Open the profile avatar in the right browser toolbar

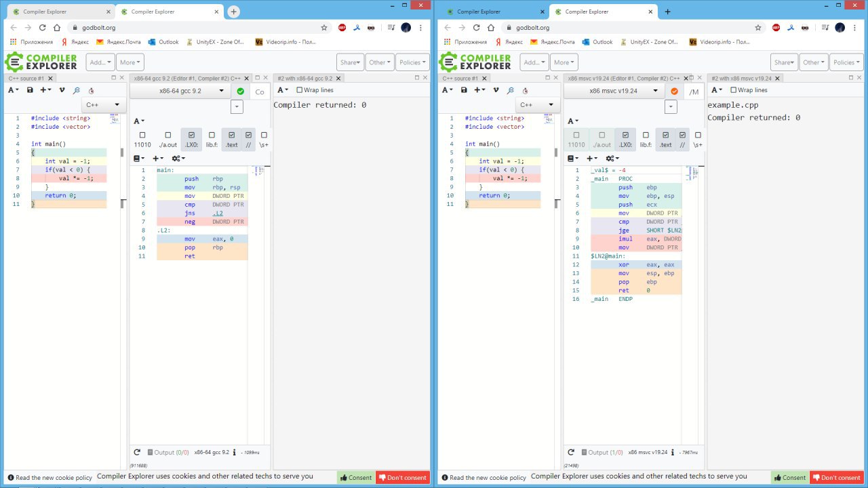(x=840, y=28)
